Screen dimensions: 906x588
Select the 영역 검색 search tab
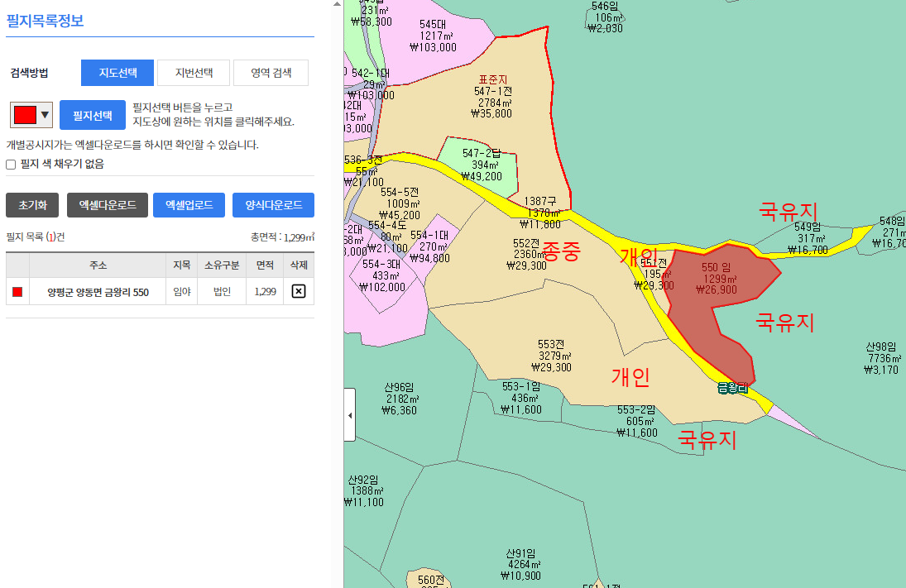(x=271, y=73)
